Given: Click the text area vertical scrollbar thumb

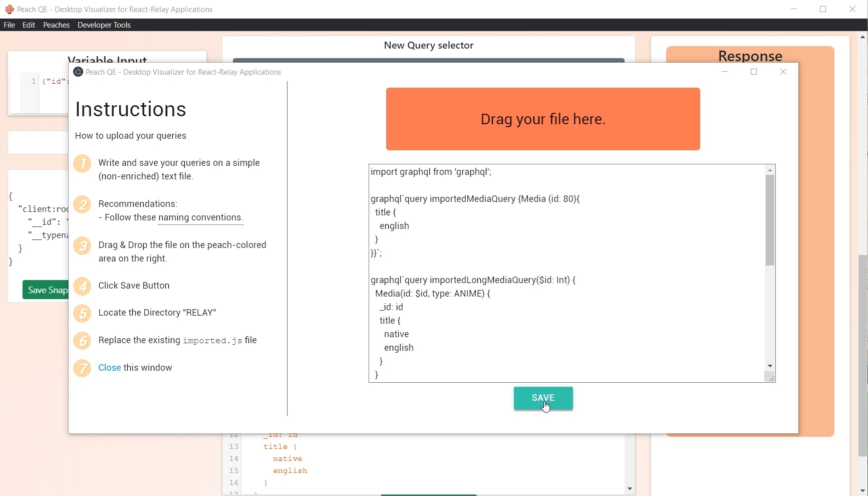Looking at the screenshot, I should point(770,220).
